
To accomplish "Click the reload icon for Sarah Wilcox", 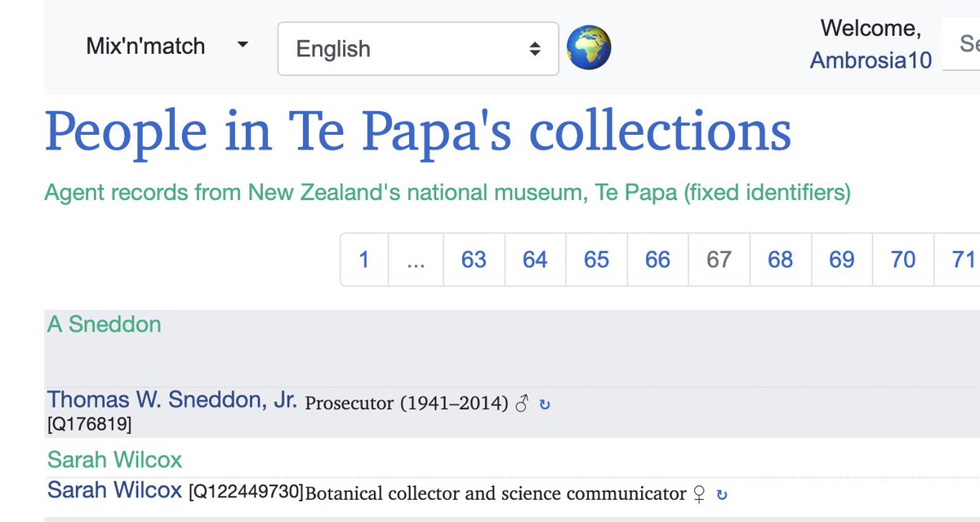I will [721, 494].
